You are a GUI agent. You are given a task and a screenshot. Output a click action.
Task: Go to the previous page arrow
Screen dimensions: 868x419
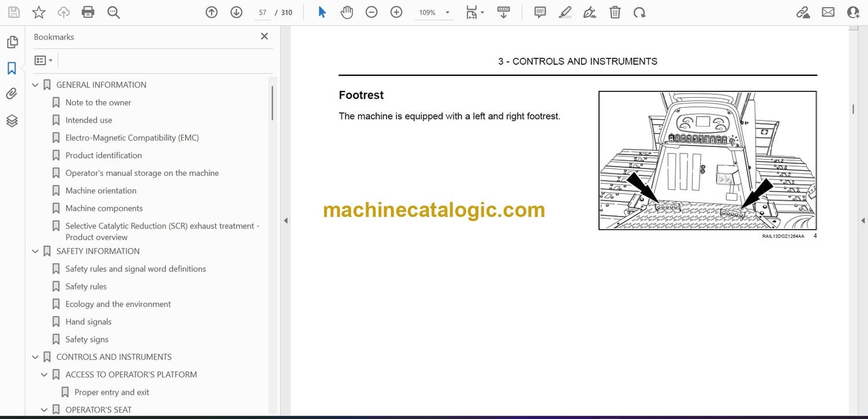[212, 12]
